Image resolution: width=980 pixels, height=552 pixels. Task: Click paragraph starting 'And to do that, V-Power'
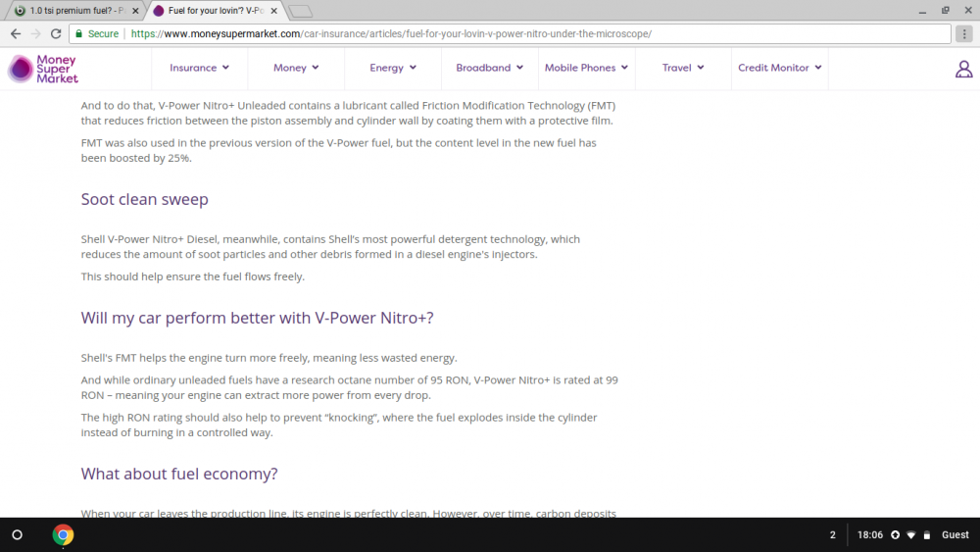pos(348,113)
